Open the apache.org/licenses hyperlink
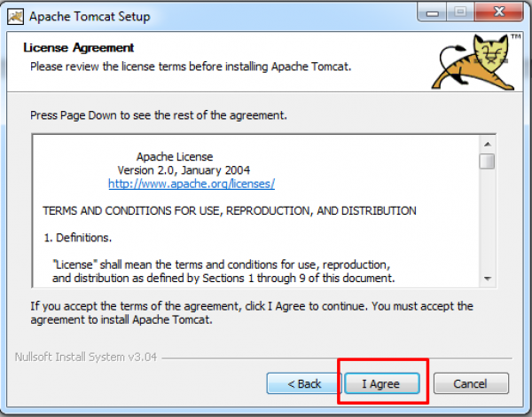The width and height of the screenshot is (532, 417). click(x=192, y=184)
